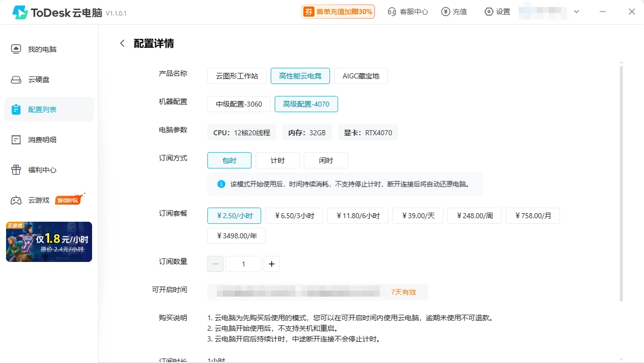644x363 pixels.
Task: Click the blue info icon in notice
Action: coord(221,184)
